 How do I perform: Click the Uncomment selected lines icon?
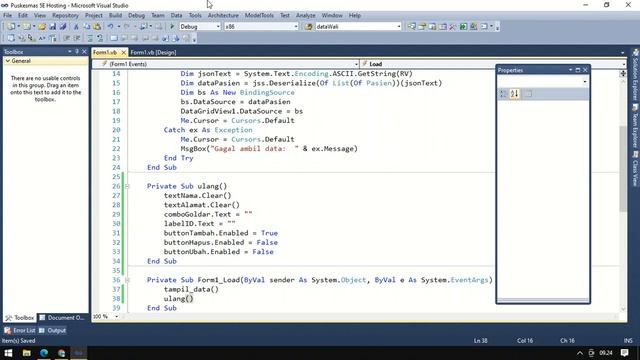pos(100,38)
